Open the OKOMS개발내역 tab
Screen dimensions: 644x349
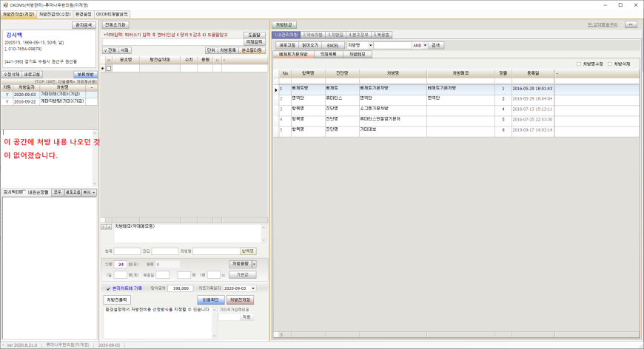(112, 14)
